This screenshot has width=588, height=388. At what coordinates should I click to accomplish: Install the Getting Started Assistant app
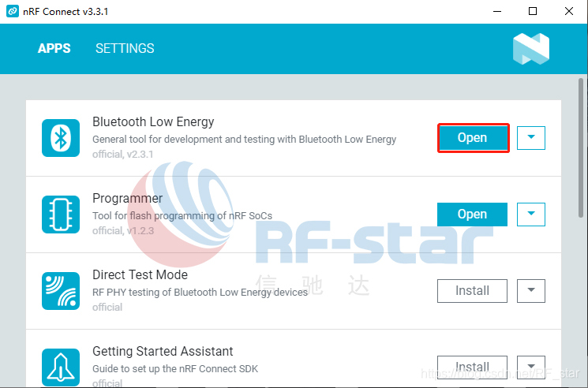473,367
